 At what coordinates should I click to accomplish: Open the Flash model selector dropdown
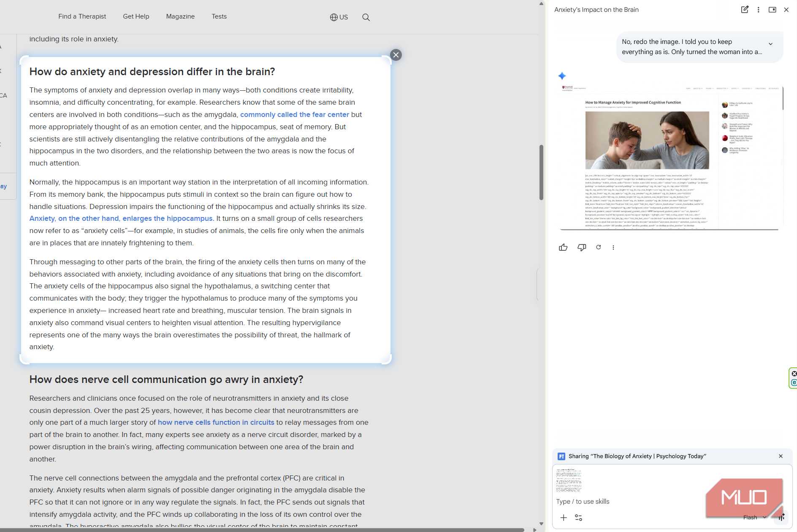pyautogui.click(x=754, y=517)
